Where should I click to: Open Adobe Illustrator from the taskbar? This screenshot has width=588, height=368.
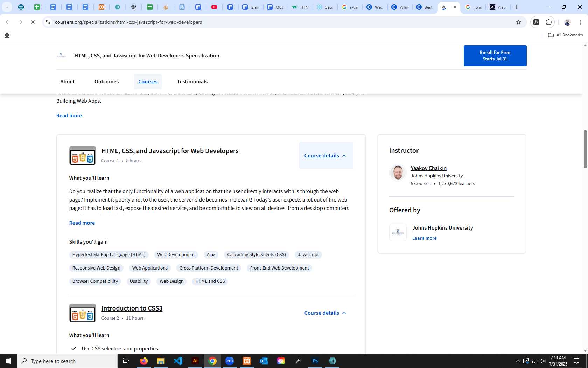point(195,361)
